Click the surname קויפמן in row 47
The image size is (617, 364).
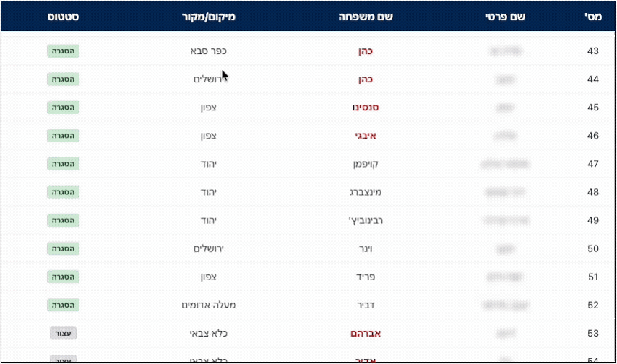[370, 164]
